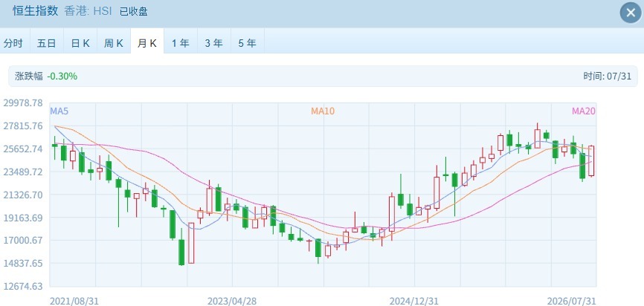Viewport: 644px width, 306px height.
Task: Click the 2024/12/31 date axis label
Action: tap(414, 302)
